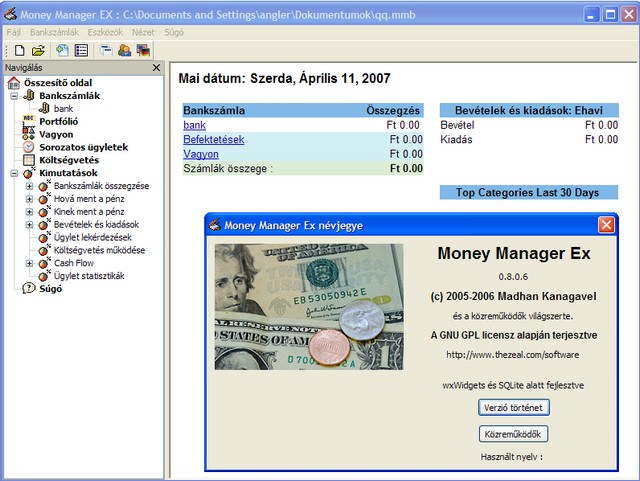This screenshot has width=640, height=481.
Task: Click the Verzió történet button
Action: (513, 408)
